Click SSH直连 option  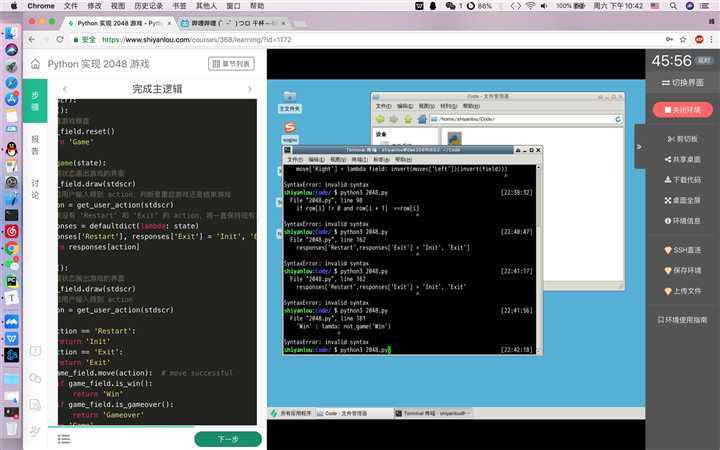click(x=683, y=250)
